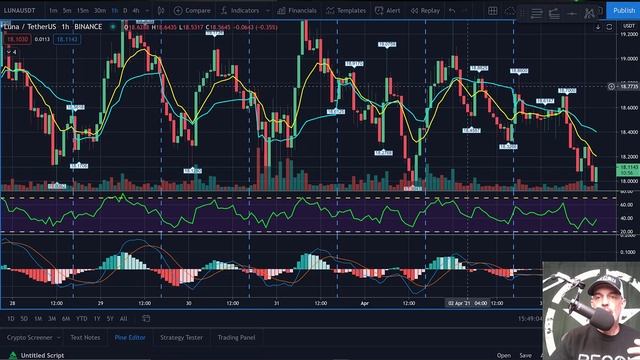Viewport: 640px width, 360px height.
Task: Click the 19.0000 price scale label
Action: point(629,59)
